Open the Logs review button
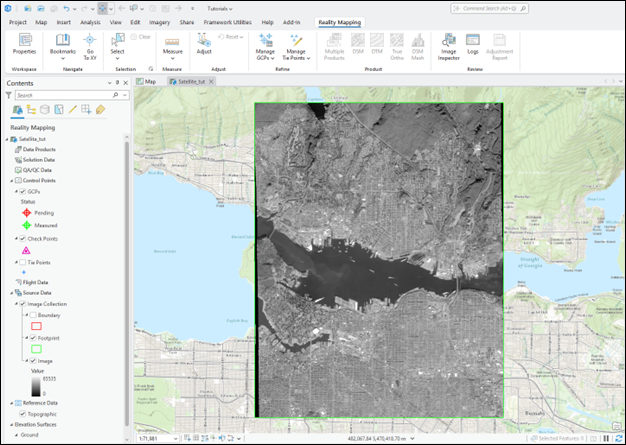Screen dimensions: 626x445 [472, 41]
